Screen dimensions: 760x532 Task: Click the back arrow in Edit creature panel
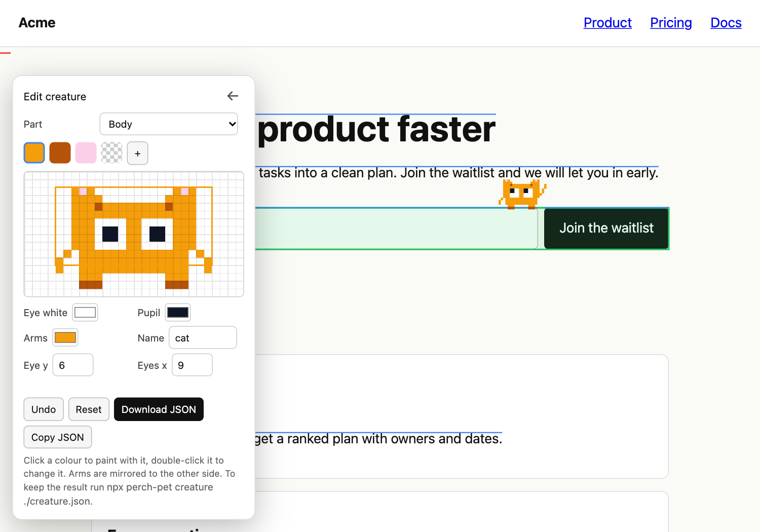point(233,96)
